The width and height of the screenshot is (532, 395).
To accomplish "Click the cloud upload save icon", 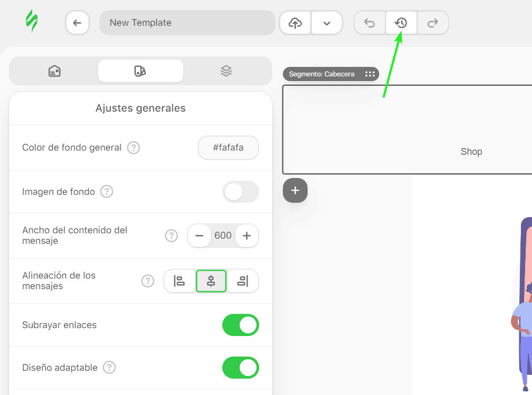I will pos(295,23).
